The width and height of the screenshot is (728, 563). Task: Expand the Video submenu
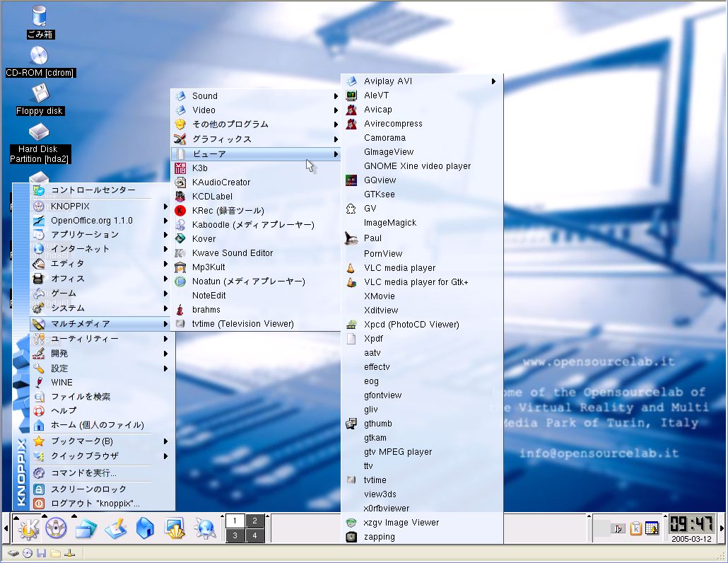click(255, 110)
